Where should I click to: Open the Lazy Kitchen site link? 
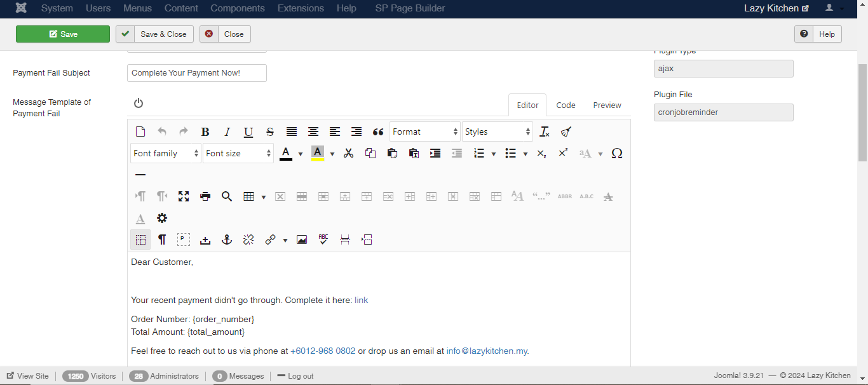(776, 8)
